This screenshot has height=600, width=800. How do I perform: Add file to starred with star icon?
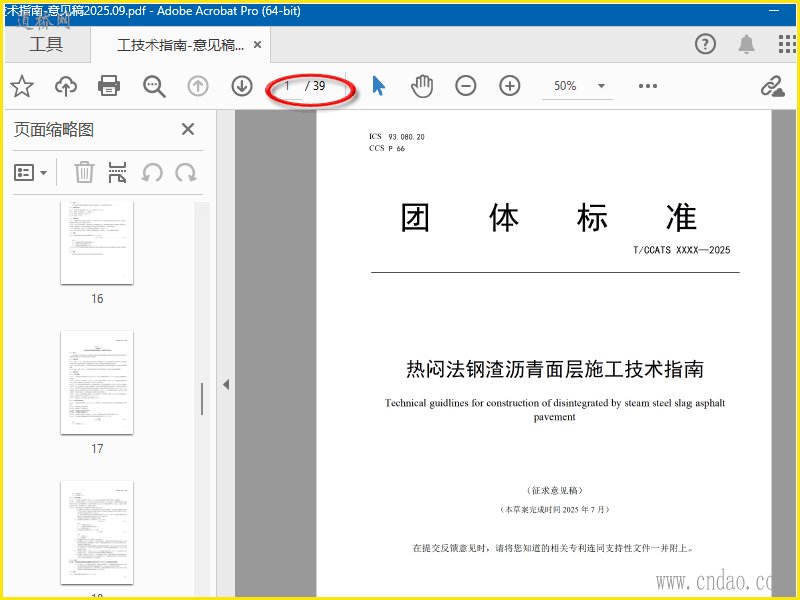tap(22, 86)
